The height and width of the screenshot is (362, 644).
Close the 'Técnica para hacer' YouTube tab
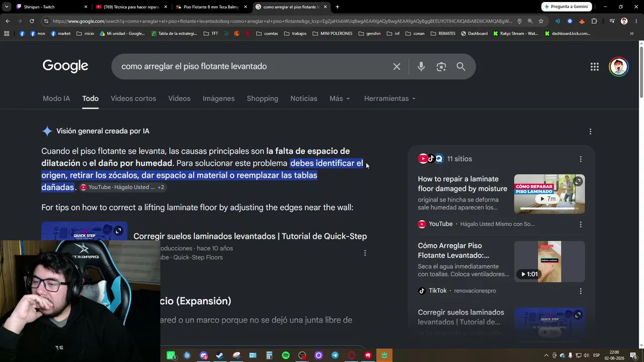point(166,7)
